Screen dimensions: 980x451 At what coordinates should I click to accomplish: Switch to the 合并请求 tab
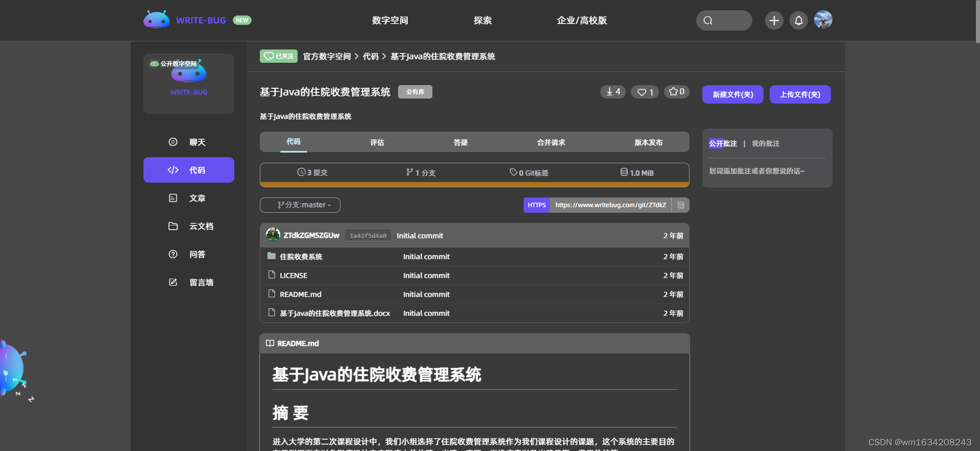point(551,142)
